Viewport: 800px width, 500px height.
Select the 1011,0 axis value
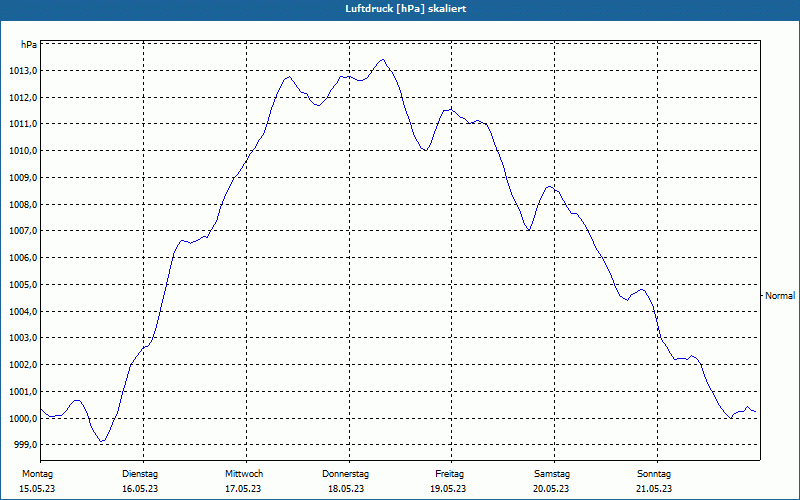coord(23,124)
